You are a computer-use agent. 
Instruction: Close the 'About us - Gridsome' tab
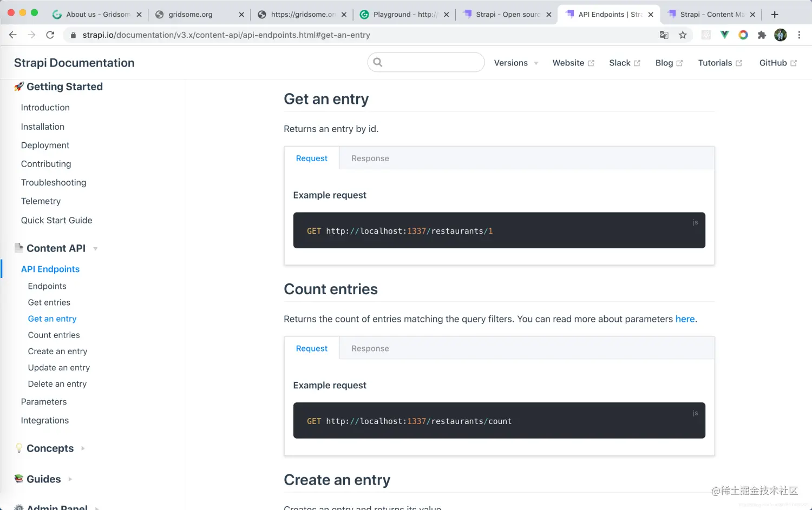(x=139, y=15)
